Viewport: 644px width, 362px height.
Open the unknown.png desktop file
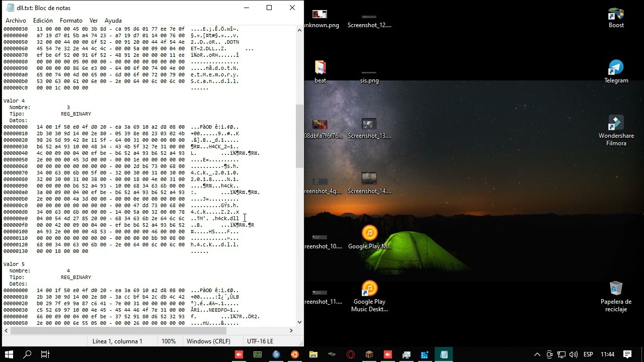point(320,19)
